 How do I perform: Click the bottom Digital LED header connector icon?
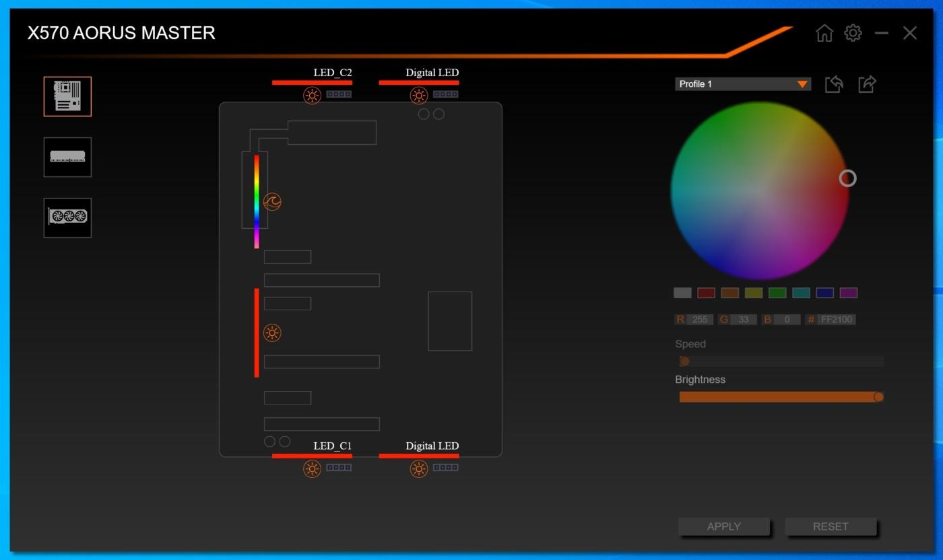click(x=445, y=468)
